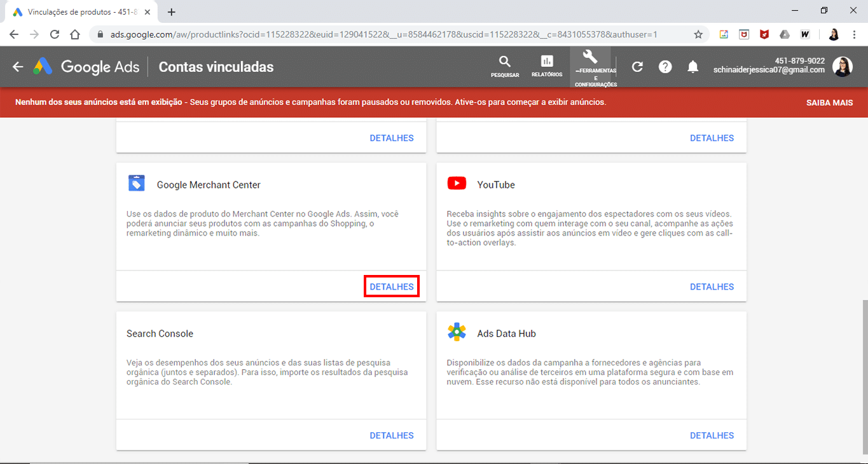
Task: Click the Google Ads back arrow
Action: pos(18,67)
